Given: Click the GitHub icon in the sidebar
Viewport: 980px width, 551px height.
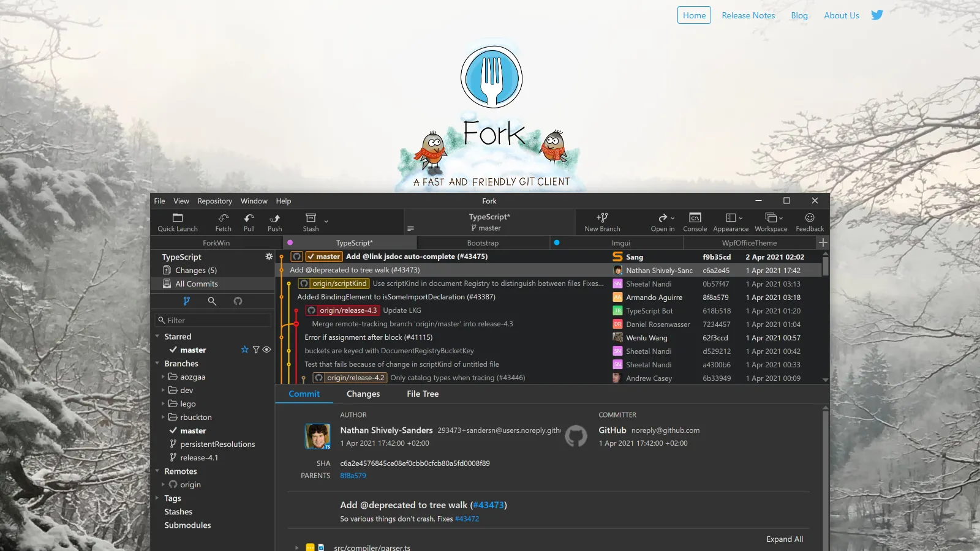Looking at the screenshot, I should (x=238, y=301).
